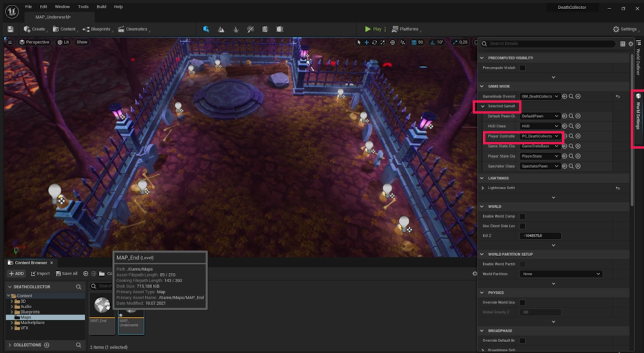Click ADD button in Content Browser
The width and height of the screenshot is (644, 353).
[17, 273]
